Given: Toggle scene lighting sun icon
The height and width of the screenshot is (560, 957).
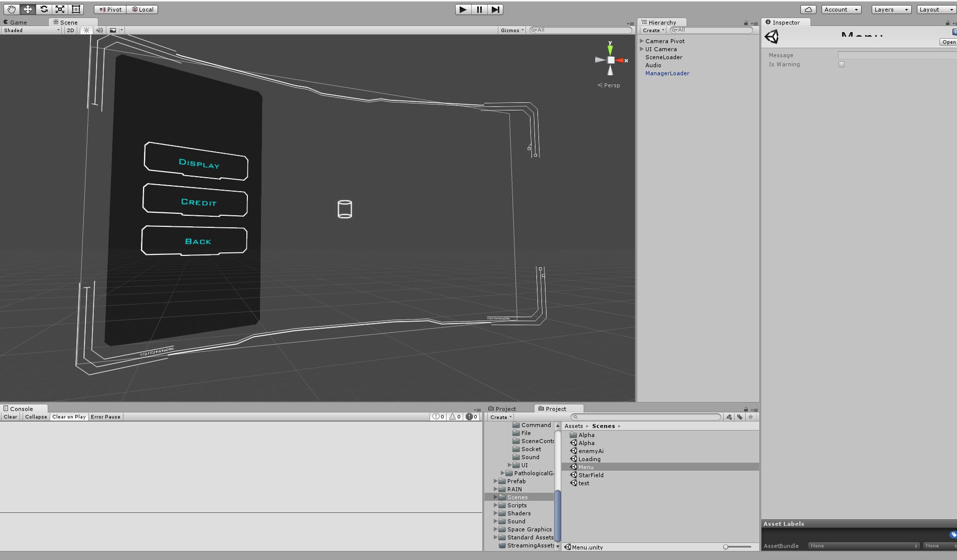Looking at the screenshot, I should click(86, 30).
